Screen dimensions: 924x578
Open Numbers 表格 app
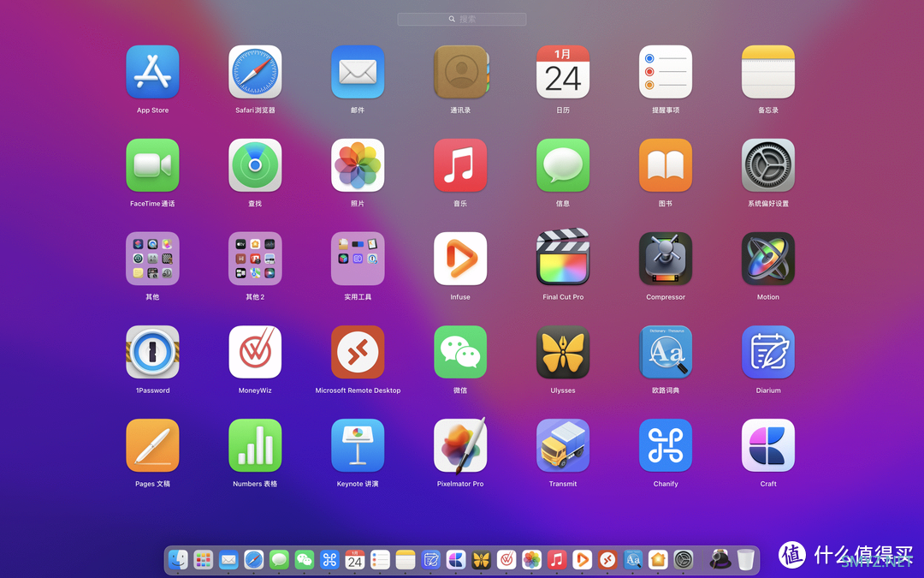pyautogui.click(x=255, y=445)
